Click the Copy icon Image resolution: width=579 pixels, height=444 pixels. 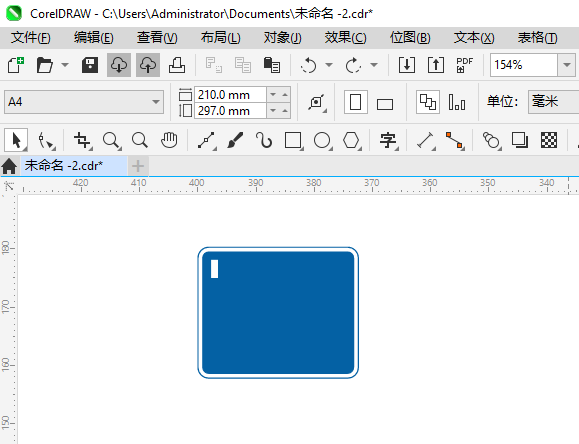pos(243,65)
